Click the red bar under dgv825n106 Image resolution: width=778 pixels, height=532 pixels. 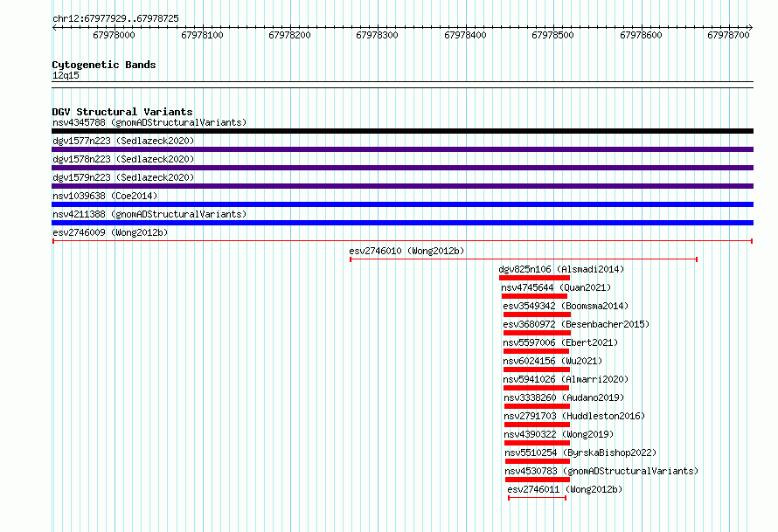(534, 278)
